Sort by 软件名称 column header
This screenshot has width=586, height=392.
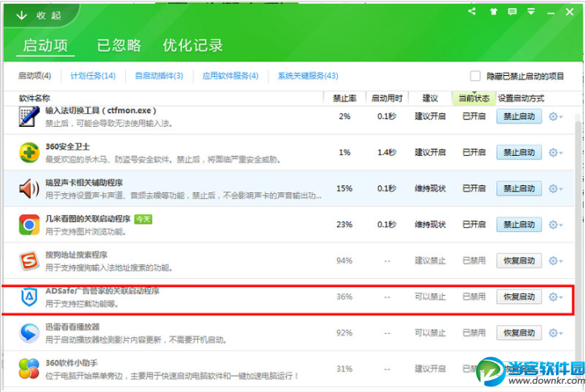point(35,99)
